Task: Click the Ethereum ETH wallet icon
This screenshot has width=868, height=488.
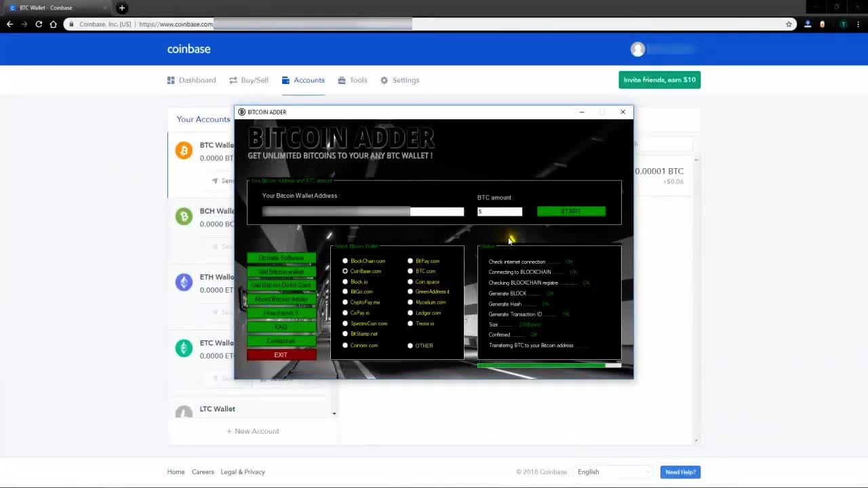Action: (184, 282)
